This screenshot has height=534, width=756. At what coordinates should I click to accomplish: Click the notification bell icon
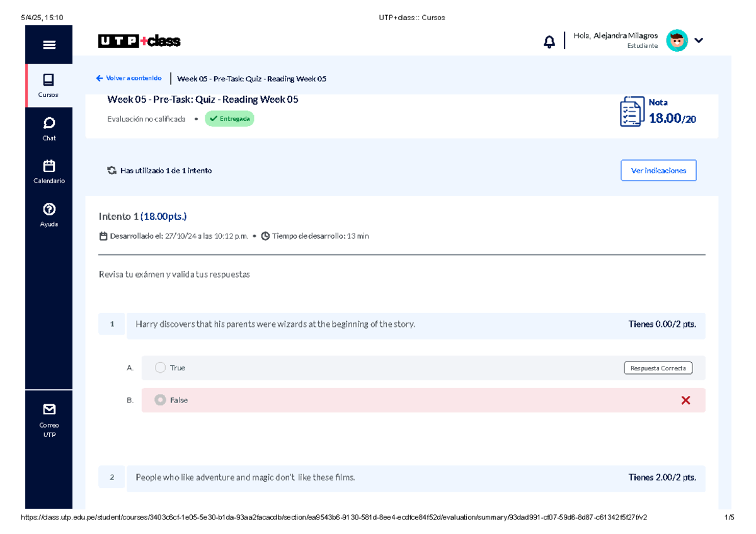click(549, 42)
